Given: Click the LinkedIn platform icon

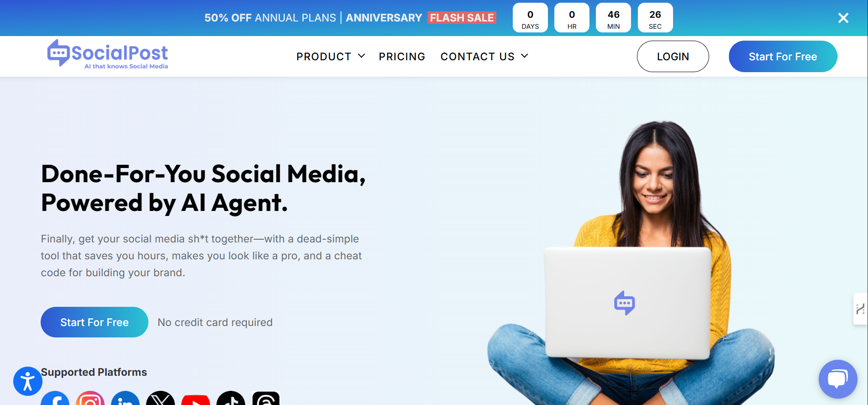Looking at the screenshot, I should pos(126,398).
